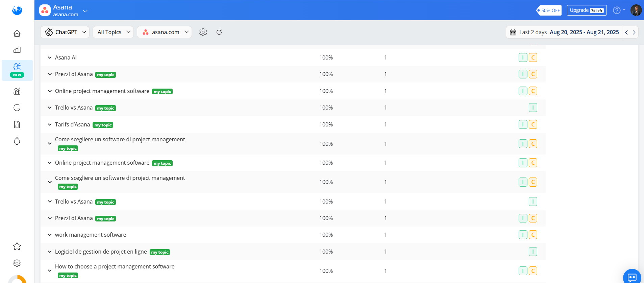Click the refresh icon in toolbar
Screen dimensions: 644x283
click(219, 32)
